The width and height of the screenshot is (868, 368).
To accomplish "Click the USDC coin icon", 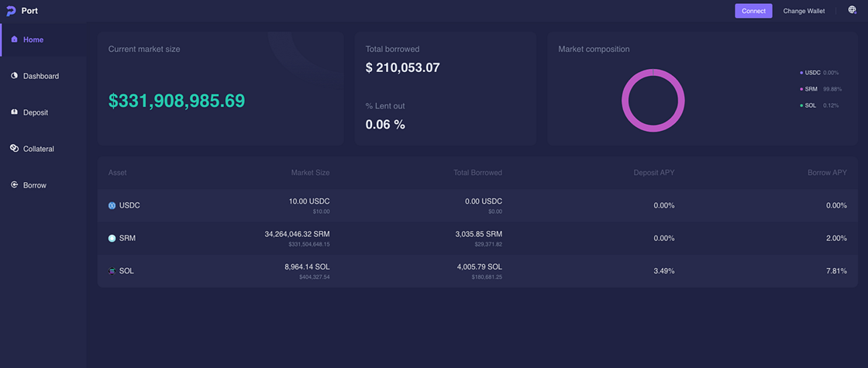I will 112,205.
